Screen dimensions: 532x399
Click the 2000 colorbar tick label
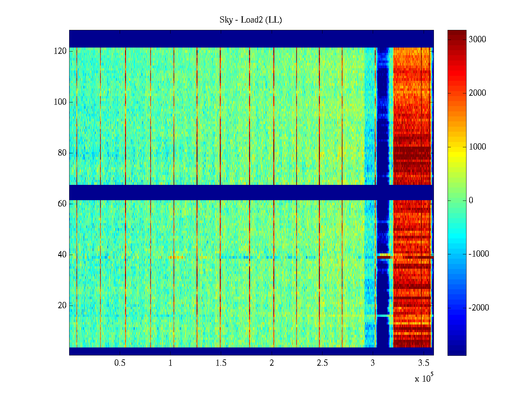coord(477,93)
